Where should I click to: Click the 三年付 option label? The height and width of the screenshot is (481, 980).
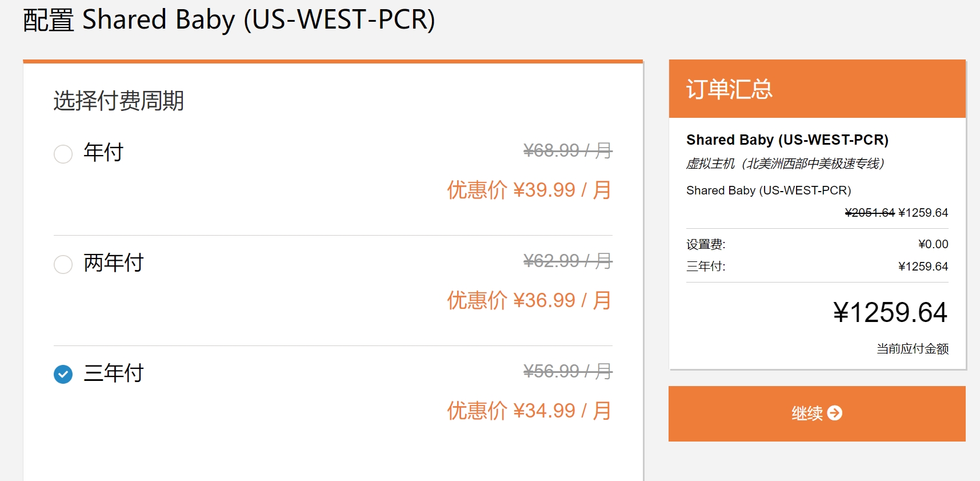114,373
